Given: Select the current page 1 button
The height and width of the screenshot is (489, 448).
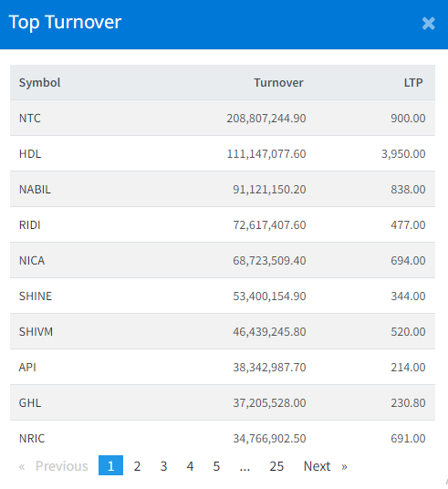Looking at the screenshot, I should click(x=110, y=465).
